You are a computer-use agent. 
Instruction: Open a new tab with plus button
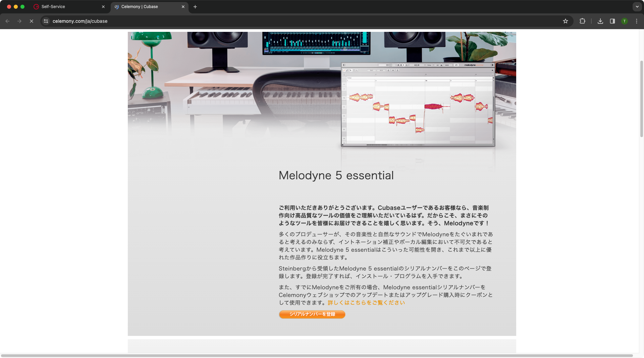(x=195, y=7)
